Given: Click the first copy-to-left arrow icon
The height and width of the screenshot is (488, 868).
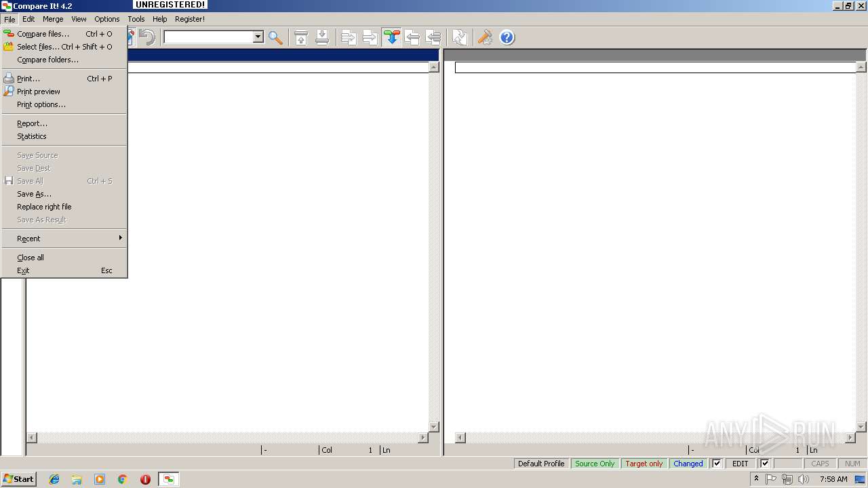Looking at the screenshot, I should 412,37.
